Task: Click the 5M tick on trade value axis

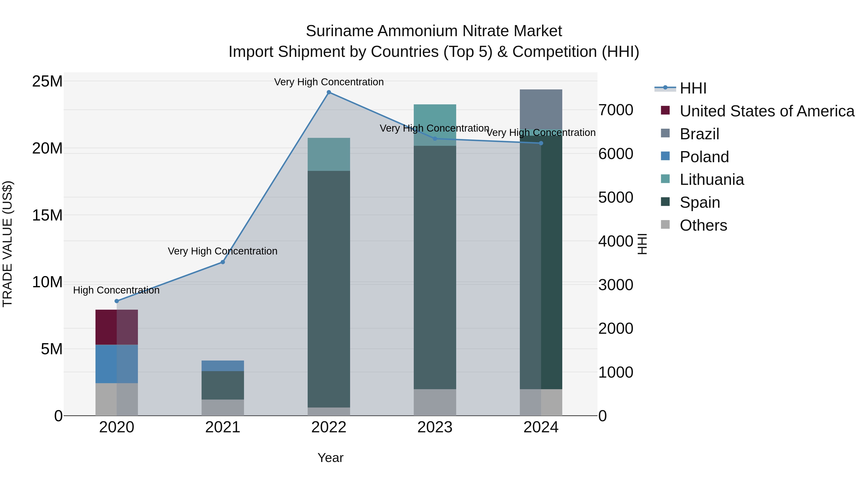Action: coord(52,349)
